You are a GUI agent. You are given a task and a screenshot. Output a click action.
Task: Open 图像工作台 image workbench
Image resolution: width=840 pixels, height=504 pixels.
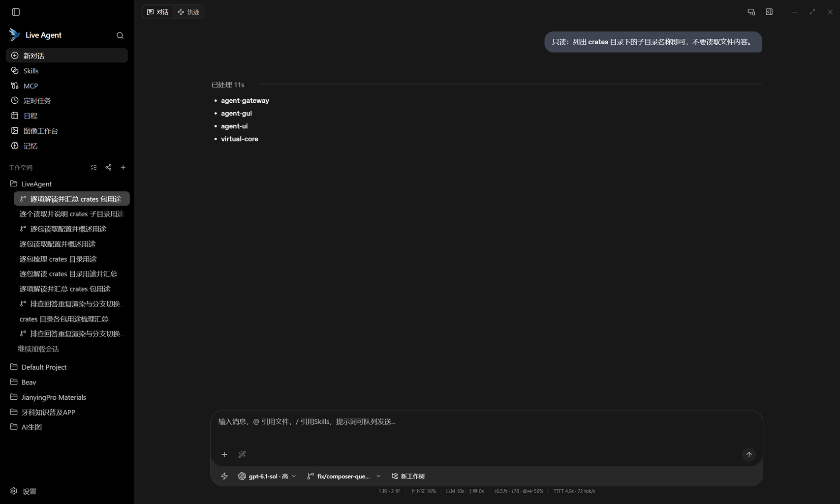tap(67, 131)
